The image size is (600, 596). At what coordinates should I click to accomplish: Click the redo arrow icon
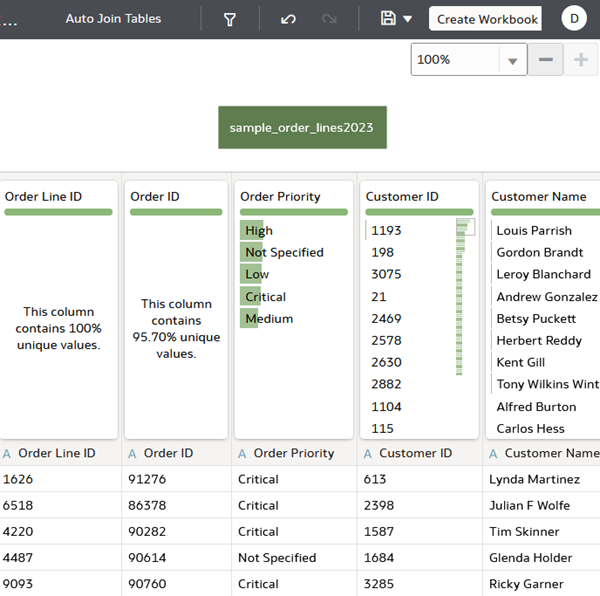329,19
